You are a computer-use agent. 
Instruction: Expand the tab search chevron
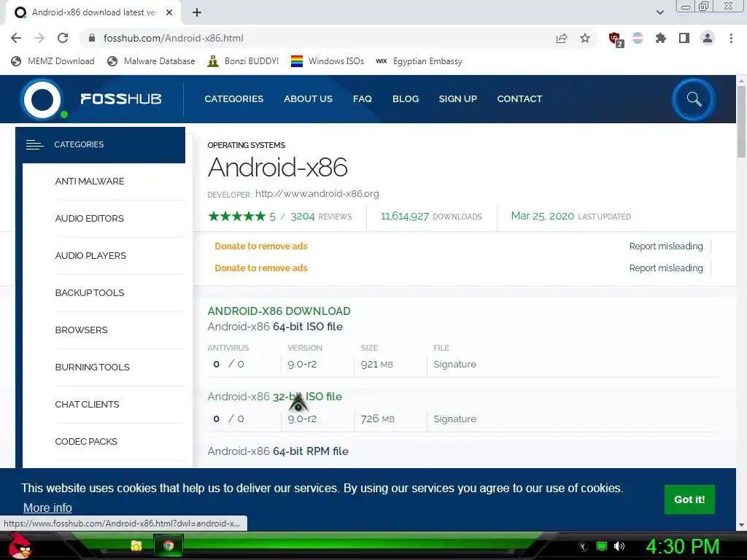click(659, 12)
